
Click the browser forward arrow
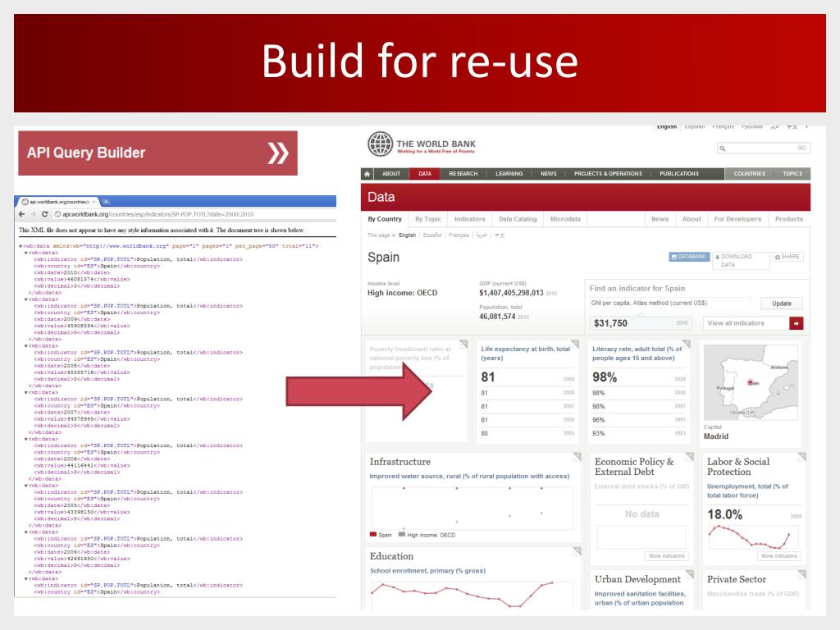click(x=33, y=214)
